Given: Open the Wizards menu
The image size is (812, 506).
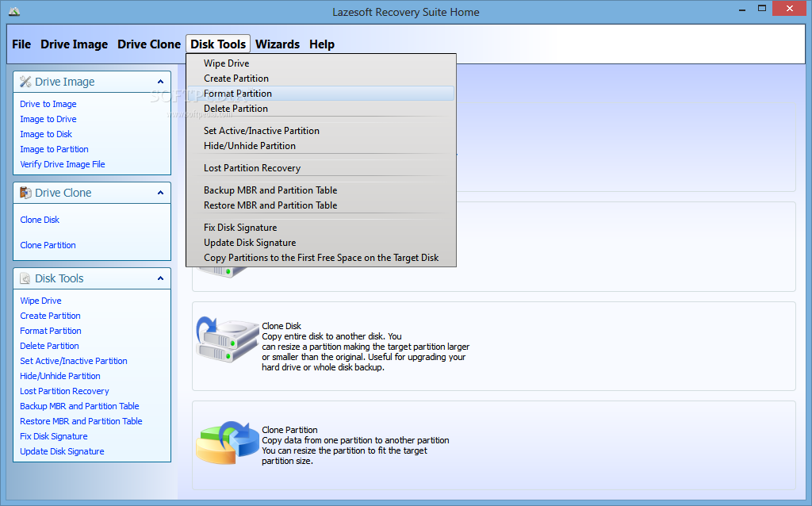Looking at the screenshot, I should (278, 44).
